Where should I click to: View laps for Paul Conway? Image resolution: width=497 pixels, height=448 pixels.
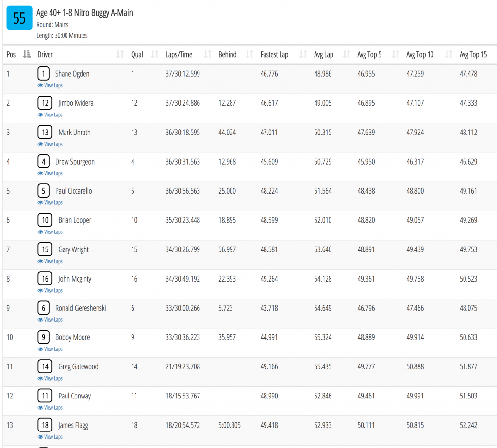[x=50, y=407]
